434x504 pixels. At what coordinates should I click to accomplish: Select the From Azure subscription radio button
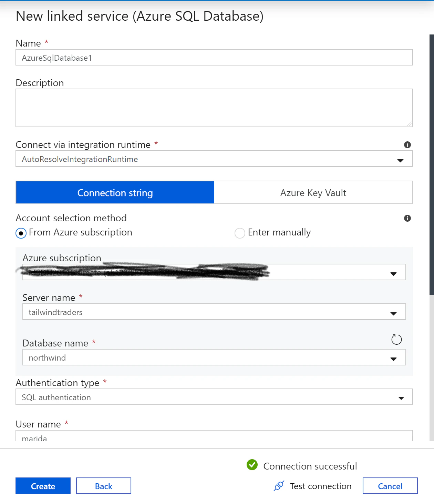pyautogui.click(x=21, y=233)
